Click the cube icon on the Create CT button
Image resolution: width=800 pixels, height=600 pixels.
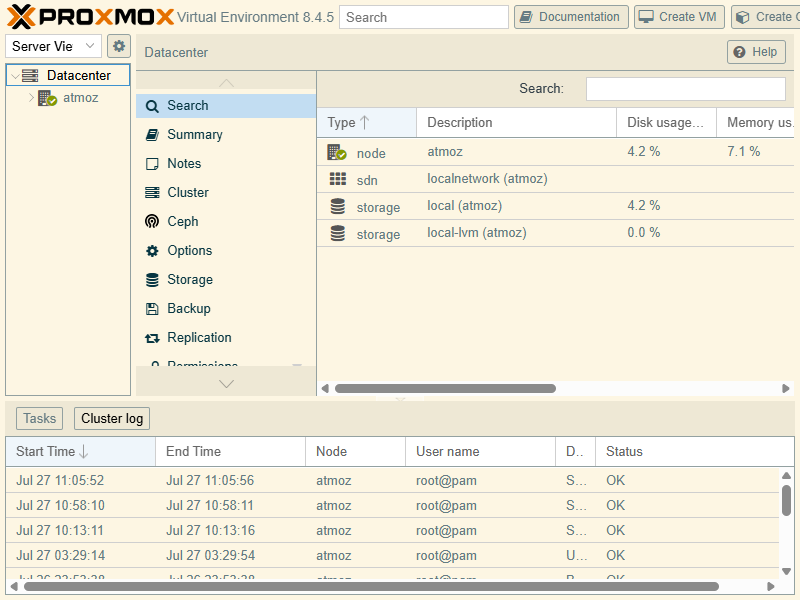coord(743,17)
